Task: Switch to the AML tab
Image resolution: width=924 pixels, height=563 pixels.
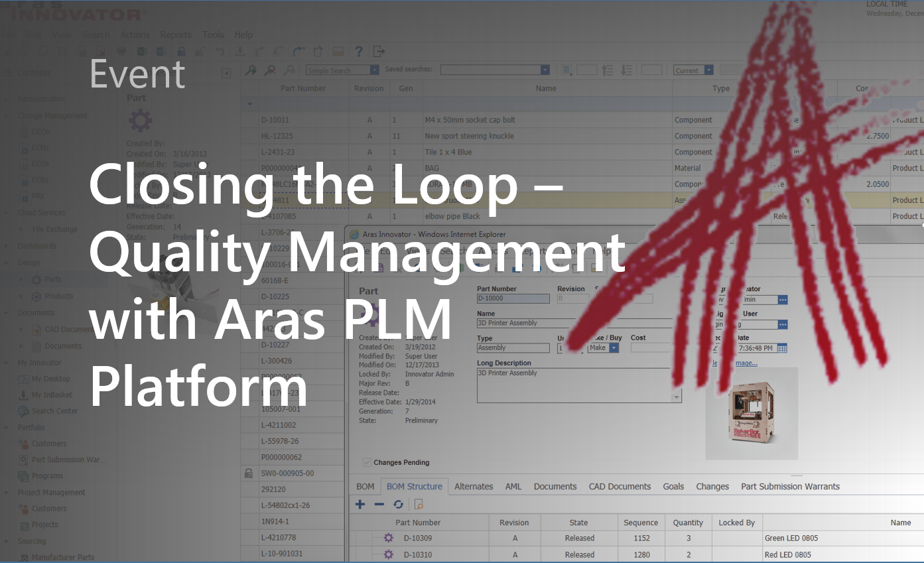Action: pyautogui.click(x=513, y=486)
